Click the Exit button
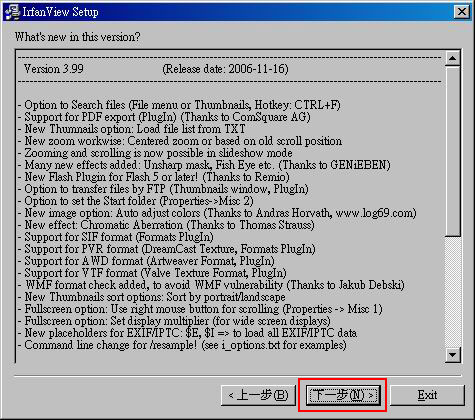475x420 pixels. 427,395
